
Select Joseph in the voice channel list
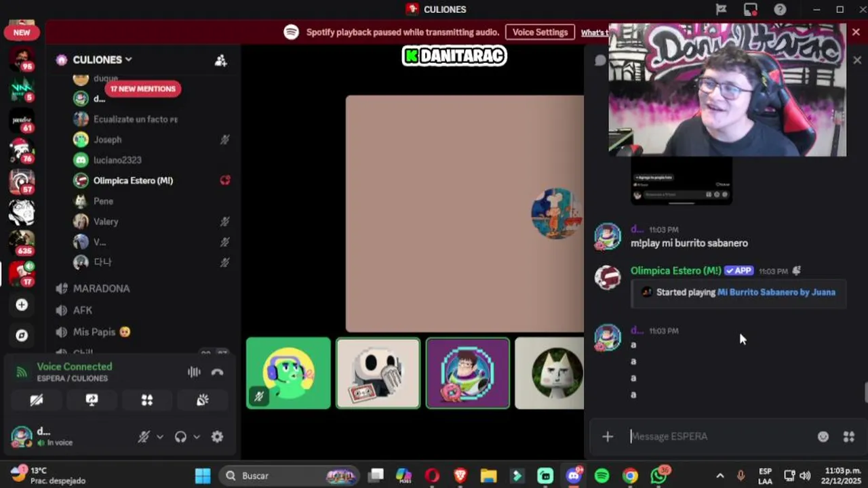tap(108, 140)
